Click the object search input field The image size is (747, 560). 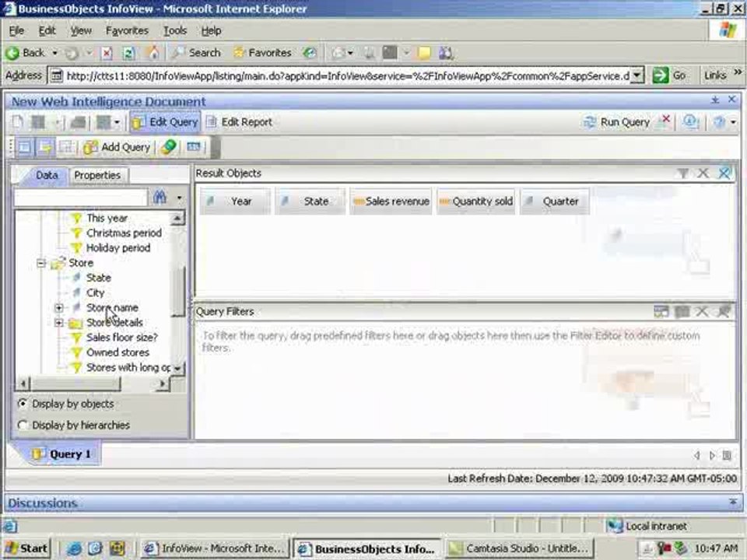click(x=80, y=197)
